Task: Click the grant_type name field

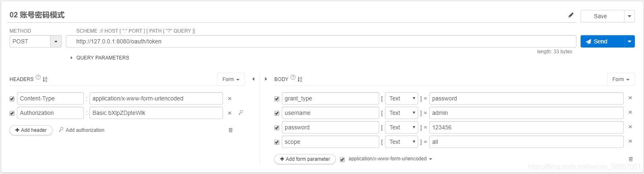Action: click(330, 98)
